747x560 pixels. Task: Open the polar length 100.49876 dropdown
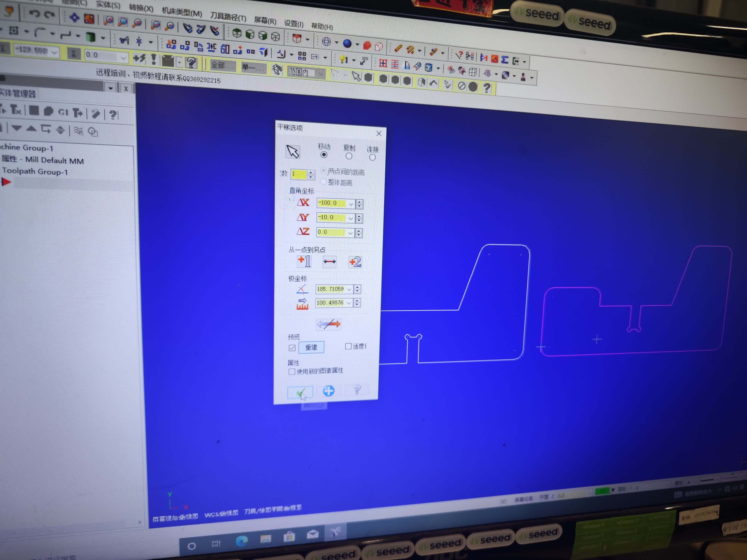click(x=349, y=303)
